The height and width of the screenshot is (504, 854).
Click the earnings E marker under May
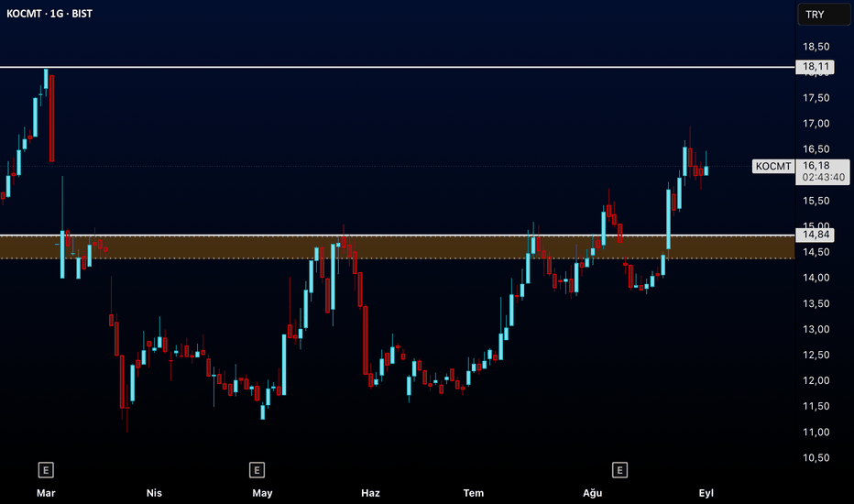257,470
